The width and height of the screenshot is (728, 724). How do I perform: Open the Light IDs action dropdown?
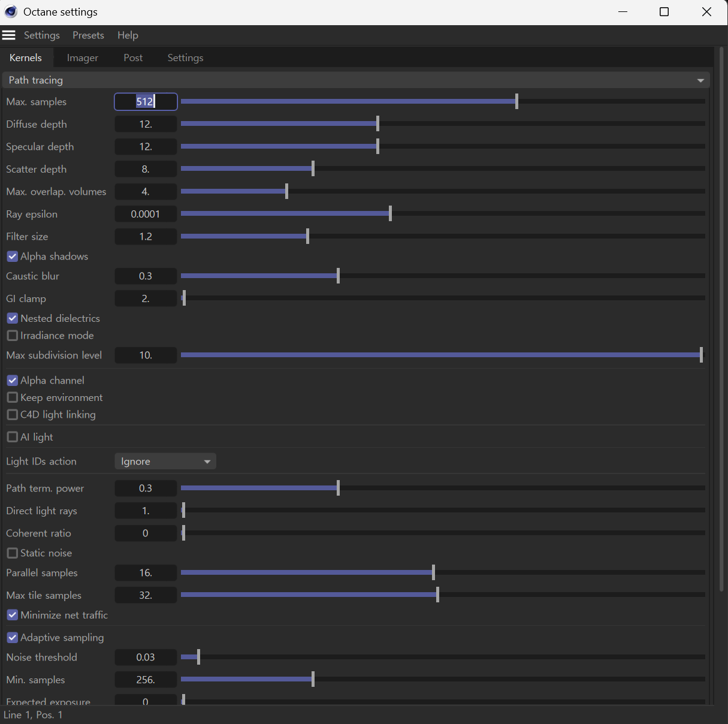coord(165,461)
